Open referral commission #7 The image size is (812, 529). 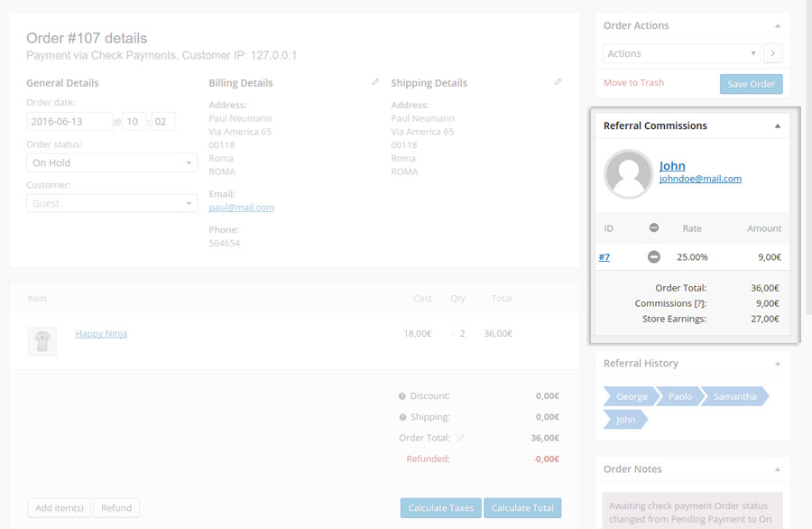pos(604,256)
